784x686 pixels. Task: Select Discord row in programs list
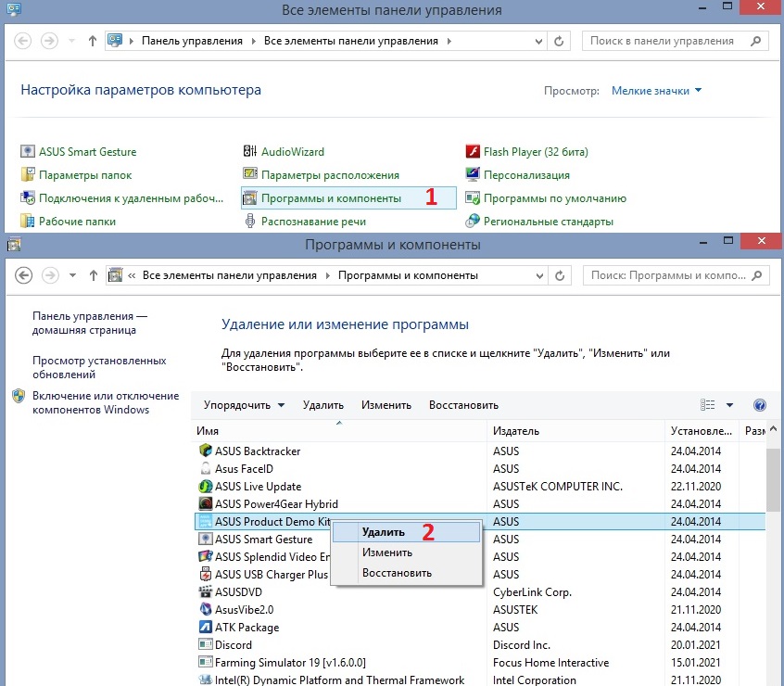pos(478,644)
